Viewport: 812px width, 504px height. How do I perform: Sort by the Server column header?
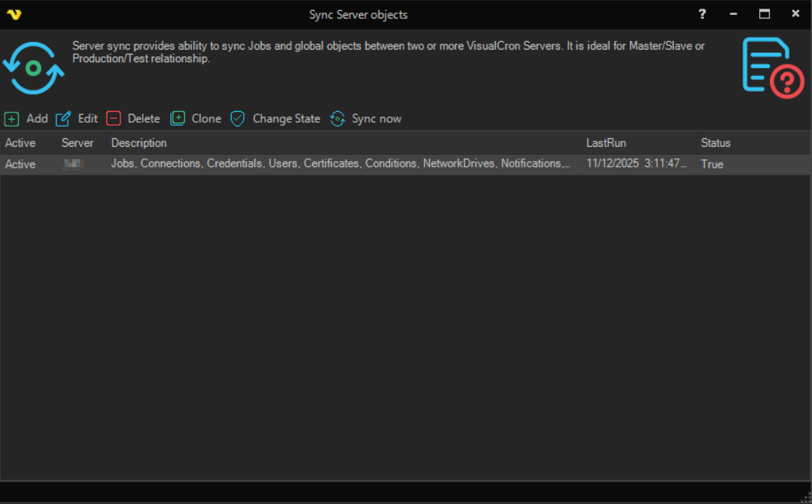click(x=78, y=143)
